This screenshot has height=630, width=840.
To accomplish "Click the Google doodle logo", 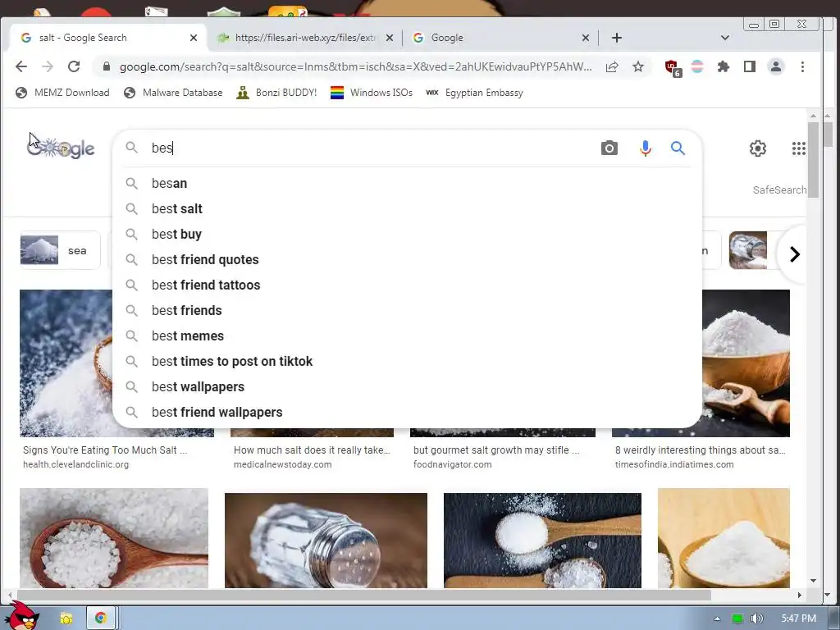I will pyautogui.click(x=61, y=148).
